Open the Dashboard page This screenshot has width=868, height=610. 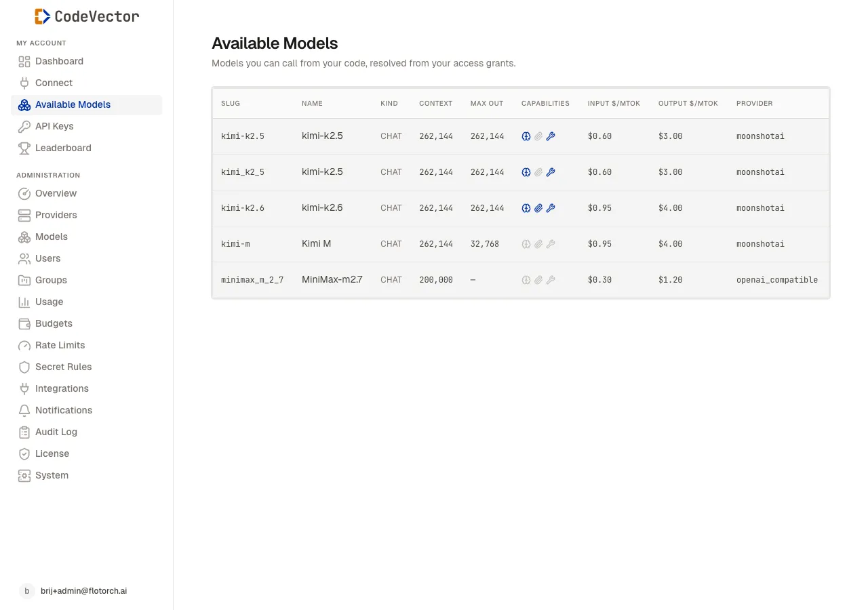click(86, 62)
